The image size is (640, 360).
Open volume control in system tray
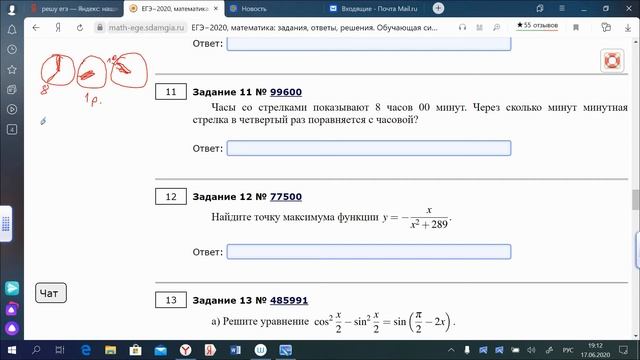(x=531, y=350)
